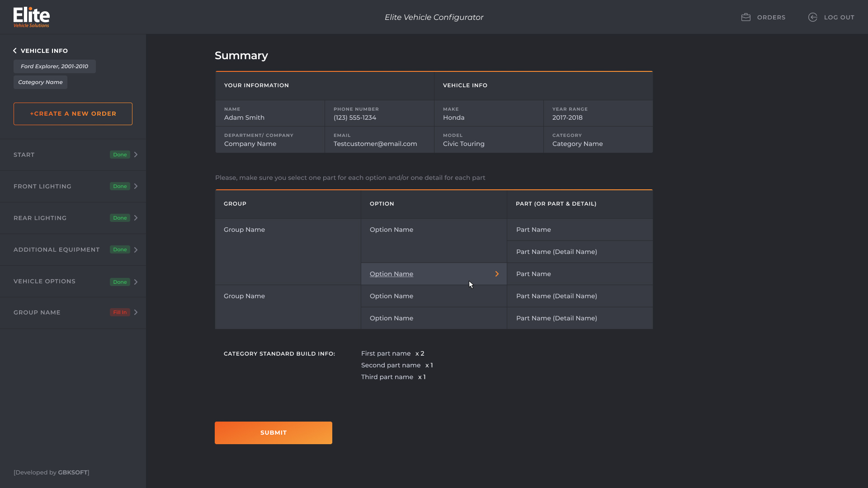Click the Company Name value
The width and height of the screenshot is (868, 488).
point(250,144)
